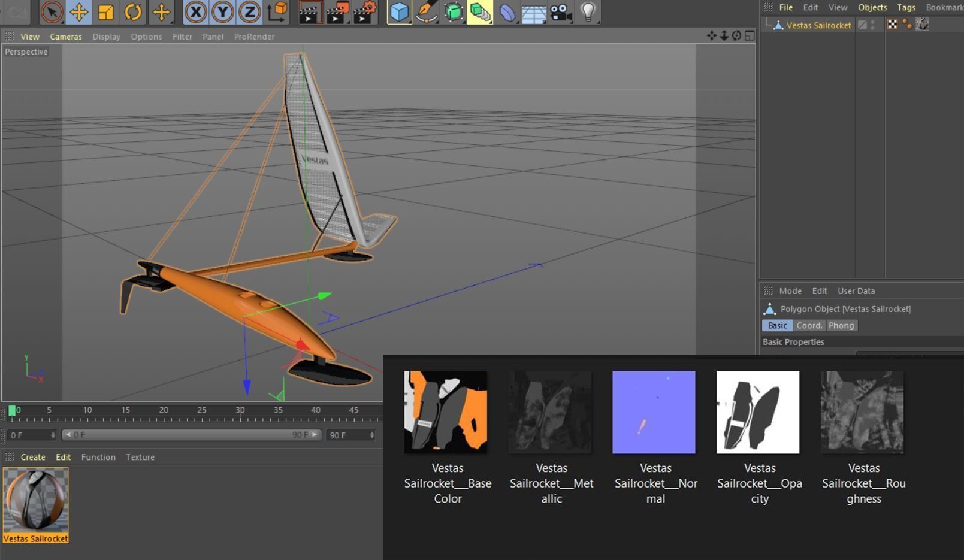Open the viewport Options menu

pyautogui.click(x=146, y=37)
